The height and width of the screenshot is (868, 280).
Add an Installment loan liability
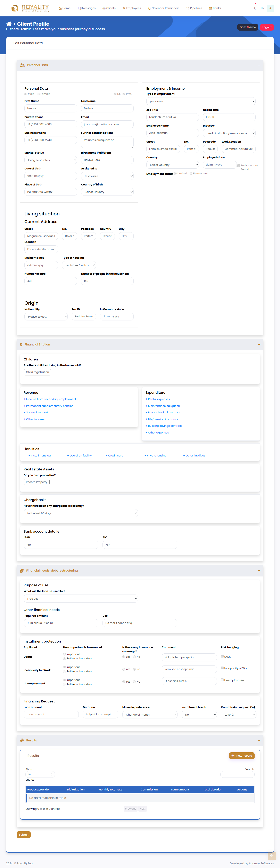[x=40, y=456]
